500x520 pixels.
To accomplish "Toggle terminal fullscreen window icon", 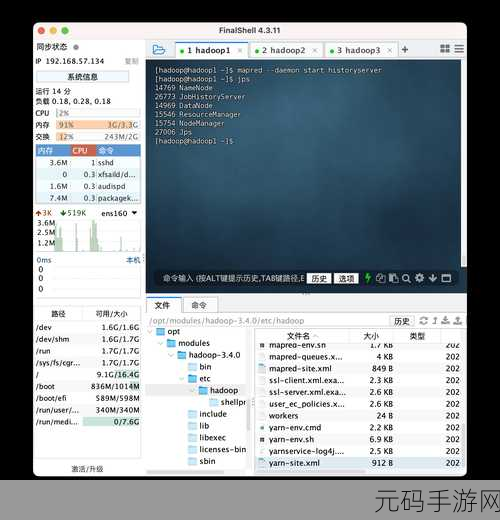I will [x=446, y=278].
